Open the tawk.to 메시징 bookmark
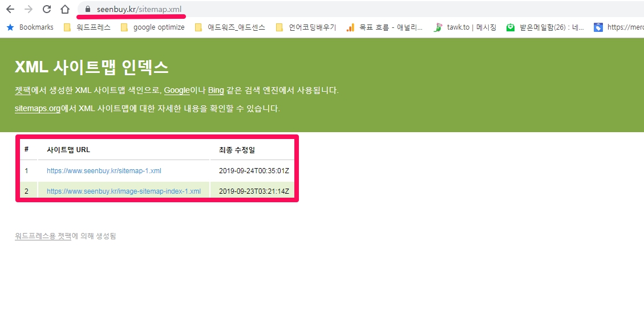The image size is (644, 331). (465, 27)
